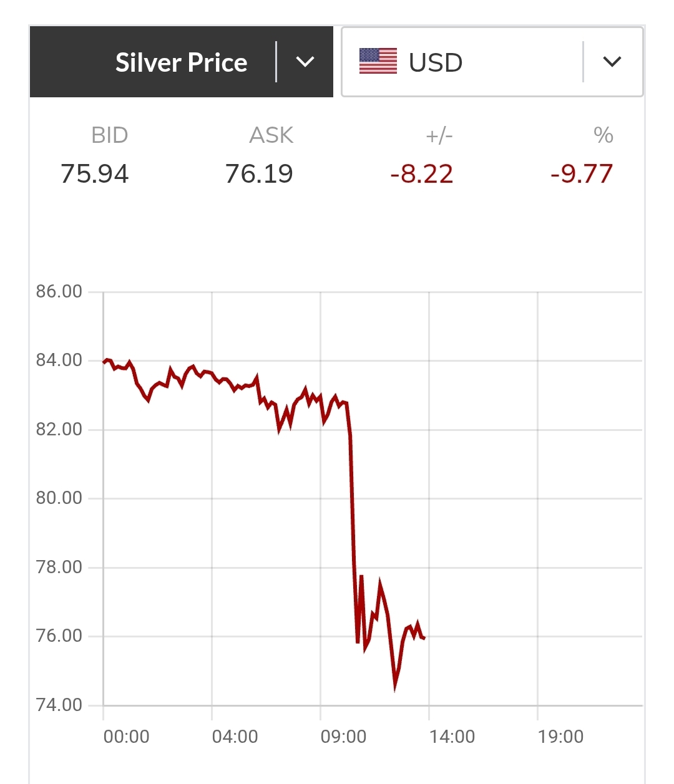This screenshot has width=674, height=784.
Task: Open the Silver Price dropdown chevron
Action: (305, 62)
